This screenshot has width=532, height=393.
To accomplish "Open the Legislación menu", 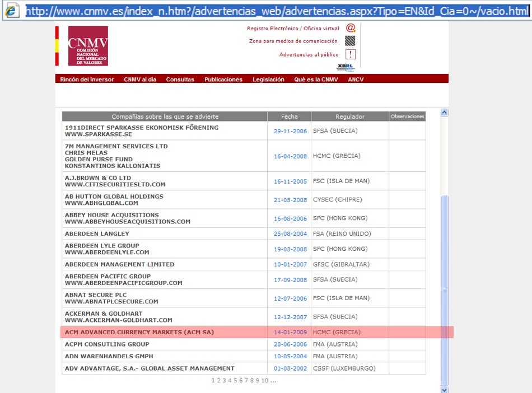I will pyautogui.click(x=268, y=79).
